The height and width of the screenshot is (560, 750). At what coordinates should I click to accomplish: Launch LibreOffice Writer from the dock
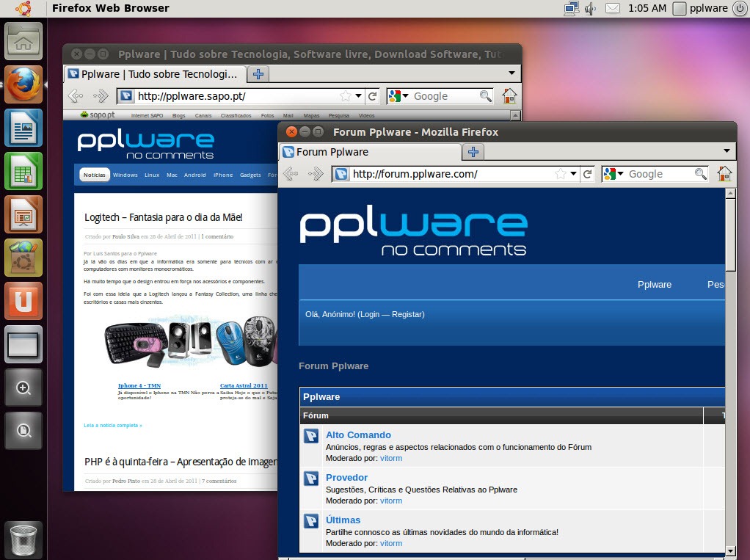[x=23, y=128]
